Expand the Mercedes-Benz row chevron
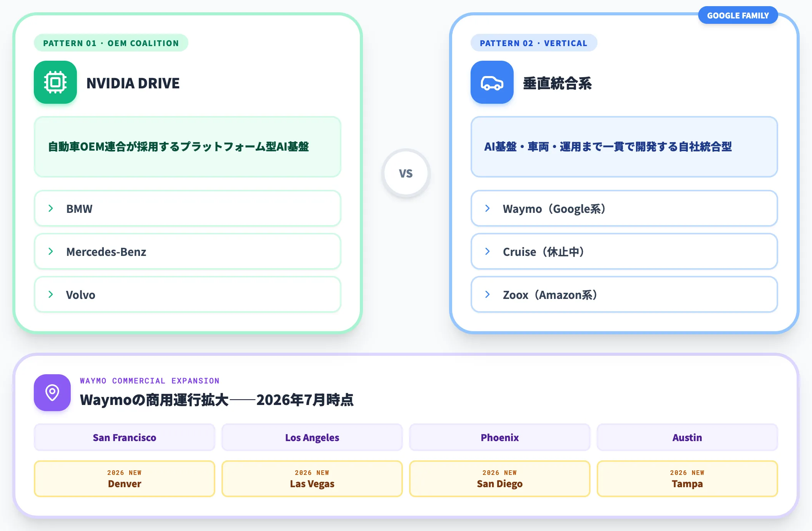Viewport: 812px width, 531px height. (51, 251)
